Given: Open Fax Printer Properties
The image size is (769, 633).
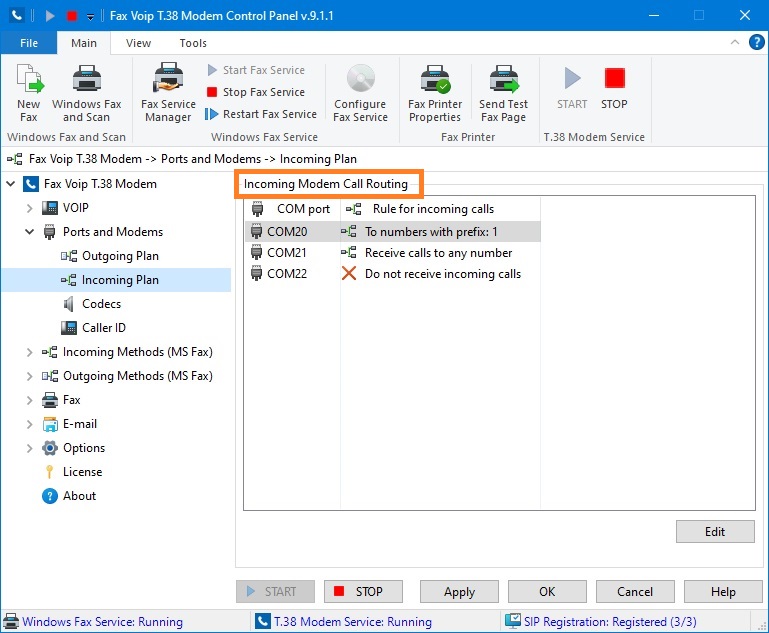Looking at the screenshot, I should pos(435,93).
